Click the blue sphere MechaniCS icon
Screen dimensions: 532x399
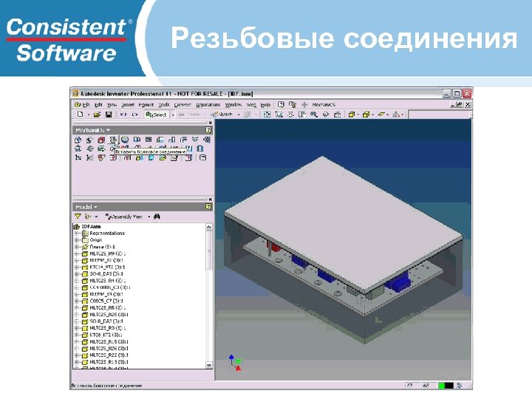pyautogui.click(x=125, y=140)
